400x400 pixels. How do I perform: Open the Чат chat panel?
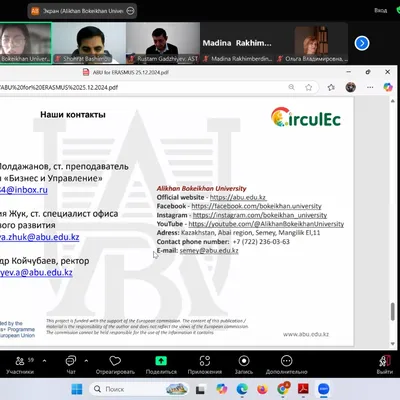pos(71,364)
